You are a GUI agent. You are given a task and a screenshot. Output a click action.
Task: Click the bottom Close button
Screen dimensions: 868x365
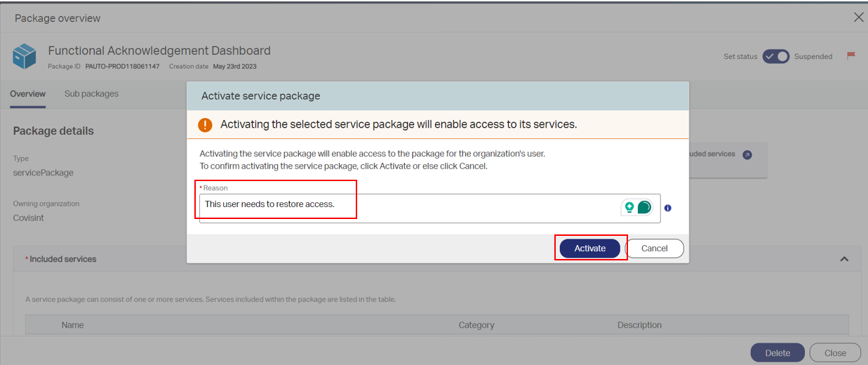(835, 353)
